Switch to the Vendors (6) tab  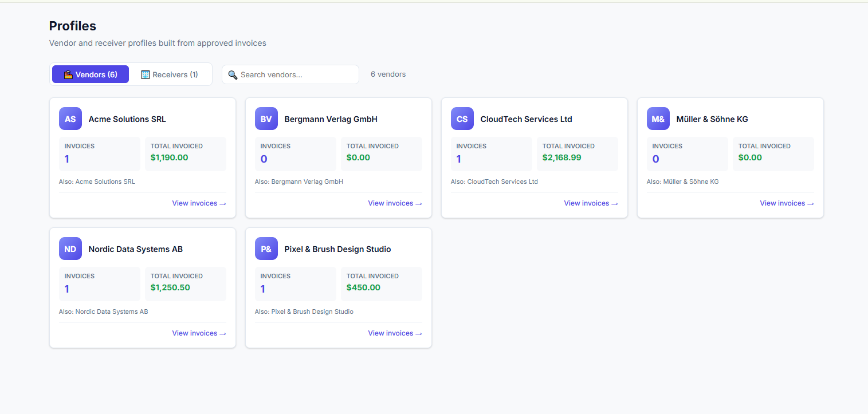[x=91, y=74]
